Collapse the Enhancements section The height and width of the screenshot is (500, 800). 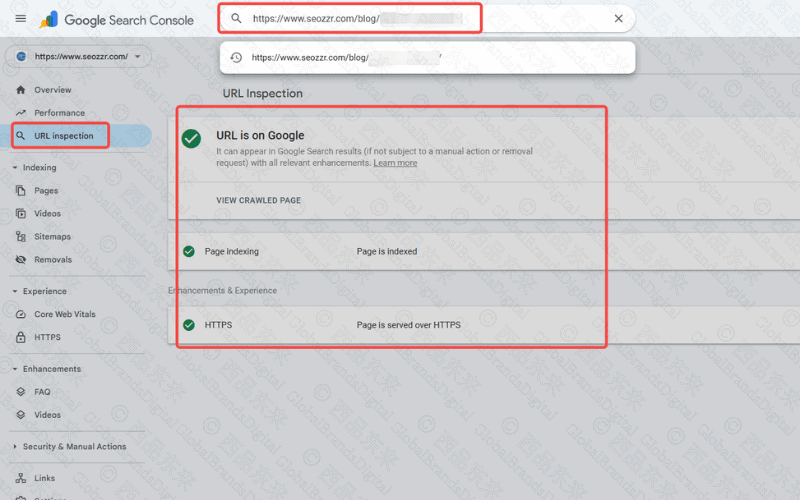(15, 369)
